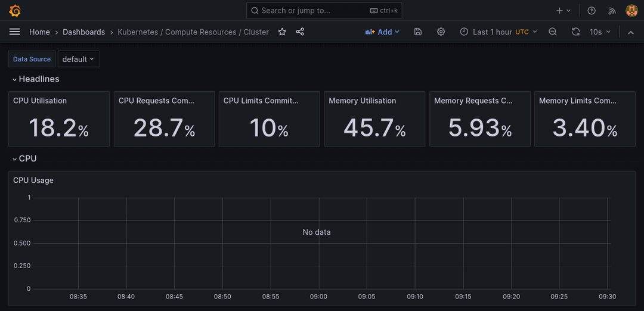Open the news feed icon
This screenshot has width=644, height=311.
[612, 11]
